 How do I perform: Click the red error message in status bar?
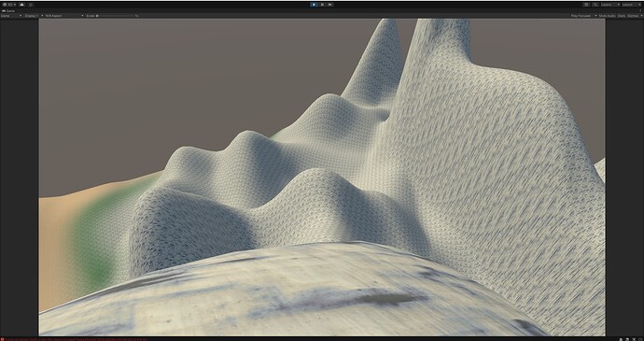(x=74, y=339)
